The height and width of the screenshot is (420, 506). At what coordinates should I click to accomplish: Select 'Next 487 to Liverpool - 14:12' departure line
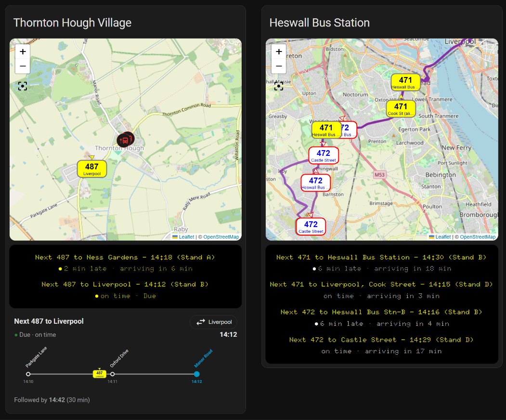tap(125, 284)
